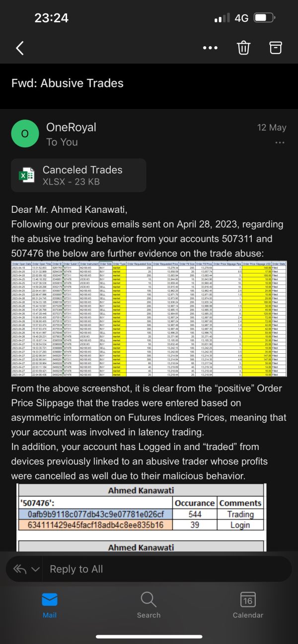Screen dimensions: 298x644
Task: Tap the reply-all arrows icon
Action: point(20,569)
